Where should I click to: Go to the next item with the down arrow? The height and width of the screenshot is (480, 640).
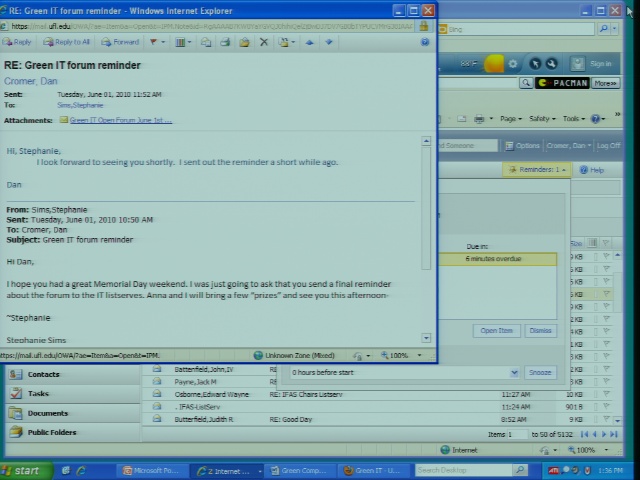pos(329,42)
